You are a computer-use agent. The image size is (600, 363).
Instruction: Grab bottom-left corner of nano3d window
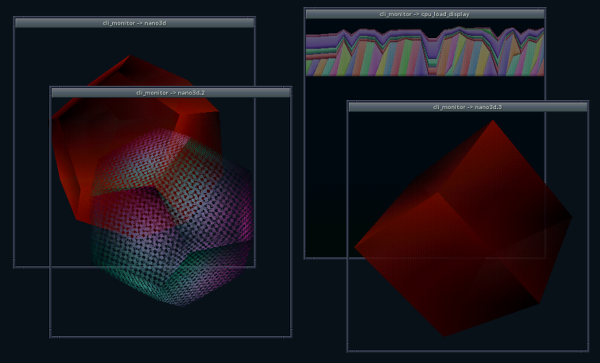point(15,267)
